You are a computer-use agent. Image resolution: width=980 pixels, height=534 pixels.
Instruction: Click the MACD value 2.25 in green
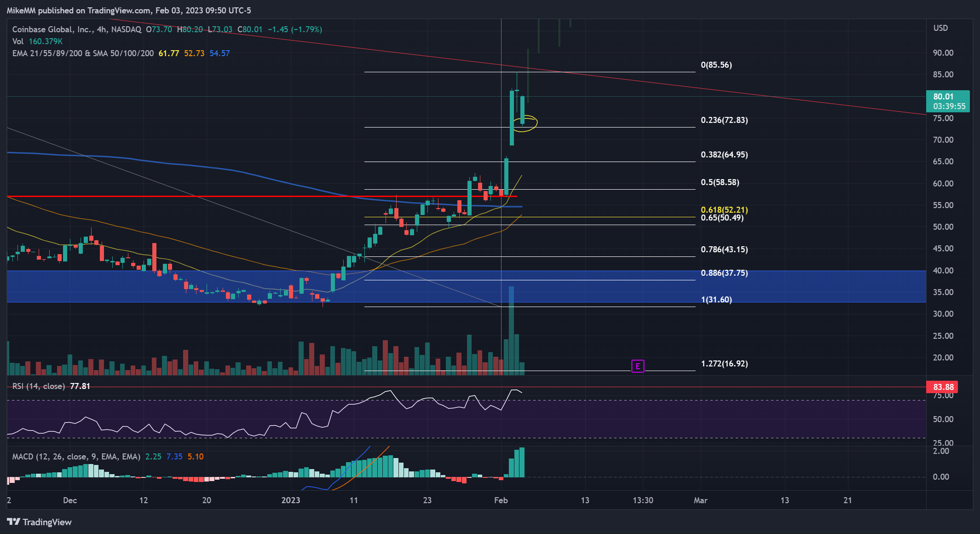tap(153, 457)
